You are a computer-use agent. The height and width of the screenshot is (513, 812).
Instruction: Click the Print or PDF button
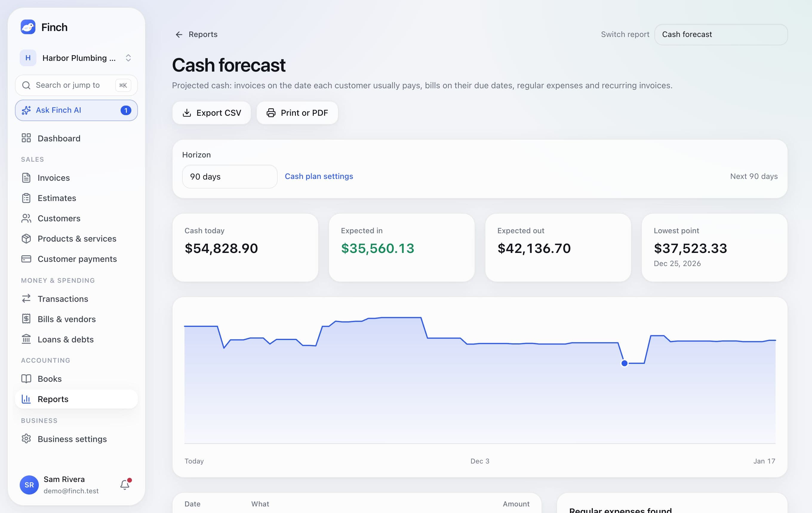297,113
